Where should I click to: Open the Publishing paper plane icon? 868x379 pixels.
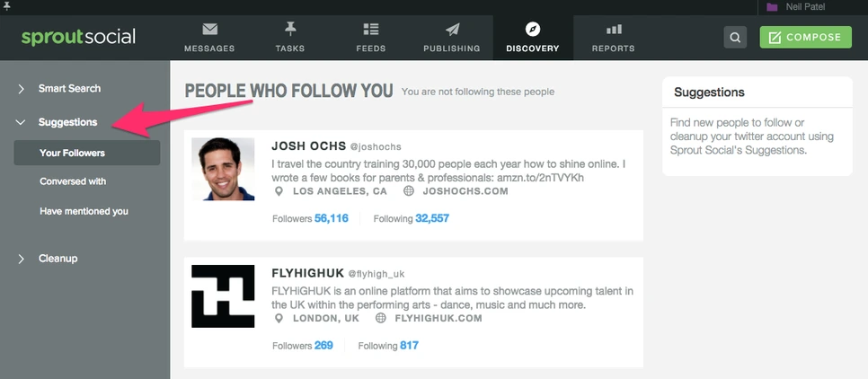coord(452,30)
